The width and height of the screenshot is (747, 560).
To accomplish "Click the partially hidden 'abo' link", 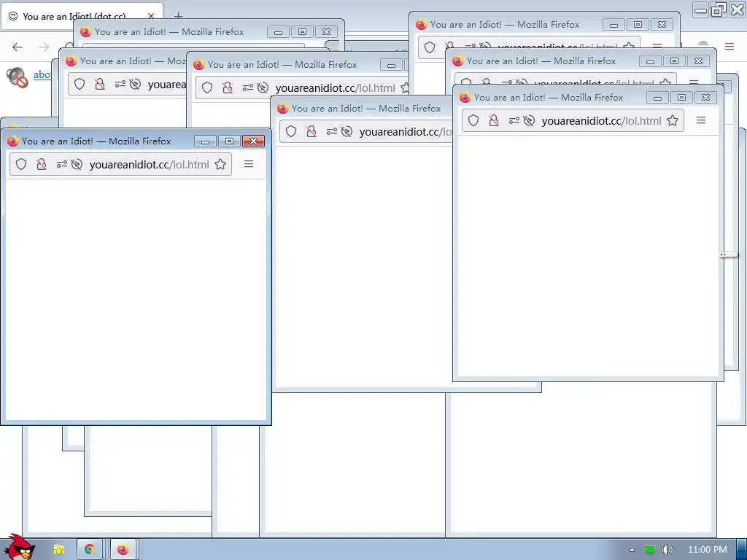I will tap(42, 75).
